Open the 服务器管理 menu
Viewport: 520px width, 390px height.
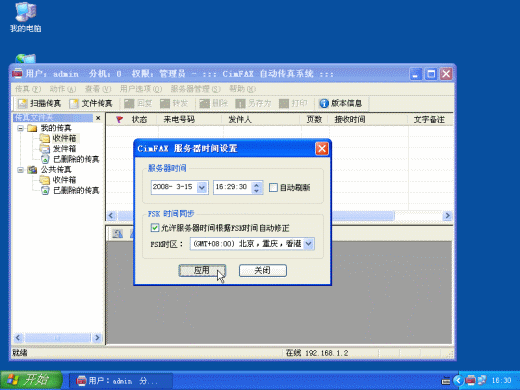(195, 89)
